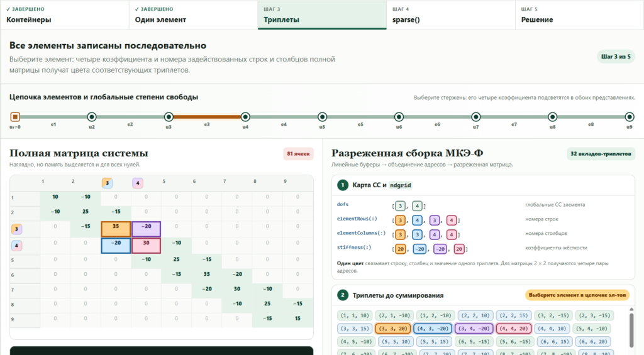Choose element e1 segment in the chain

tap(53, 117)
